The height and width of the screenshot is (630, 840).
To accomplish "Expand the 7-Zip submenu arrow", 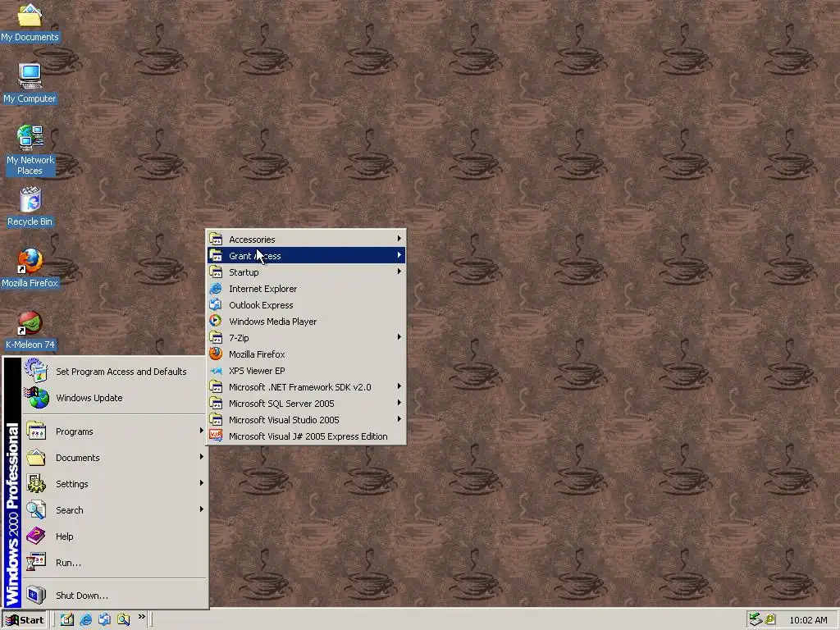I will click(x=399, y=337).
